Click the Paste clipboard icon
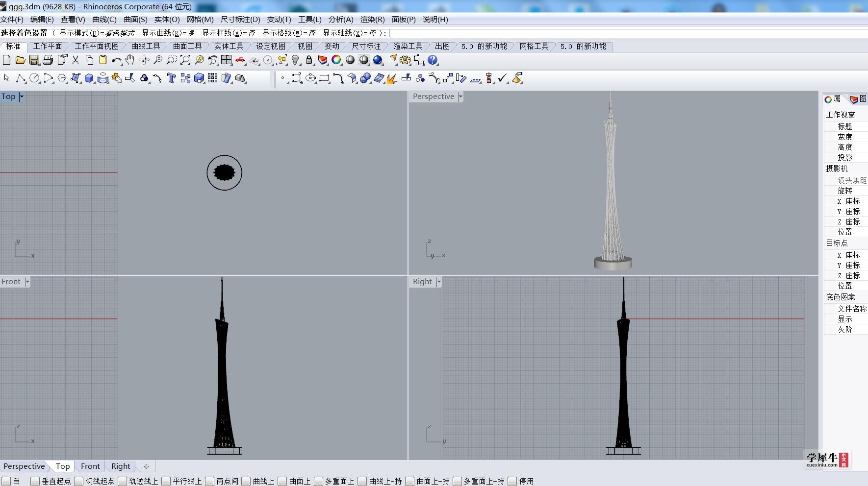 [x=103, y=60]
